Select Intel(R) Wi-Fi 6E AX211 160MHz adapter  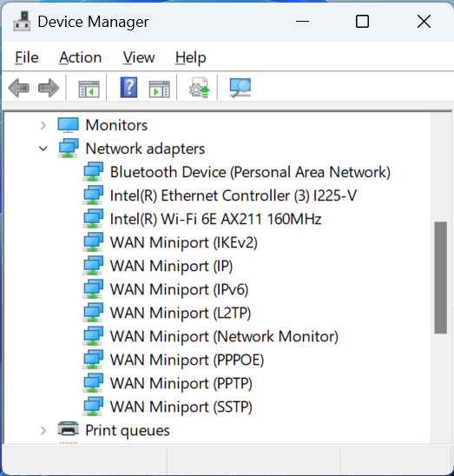(215, 219)
